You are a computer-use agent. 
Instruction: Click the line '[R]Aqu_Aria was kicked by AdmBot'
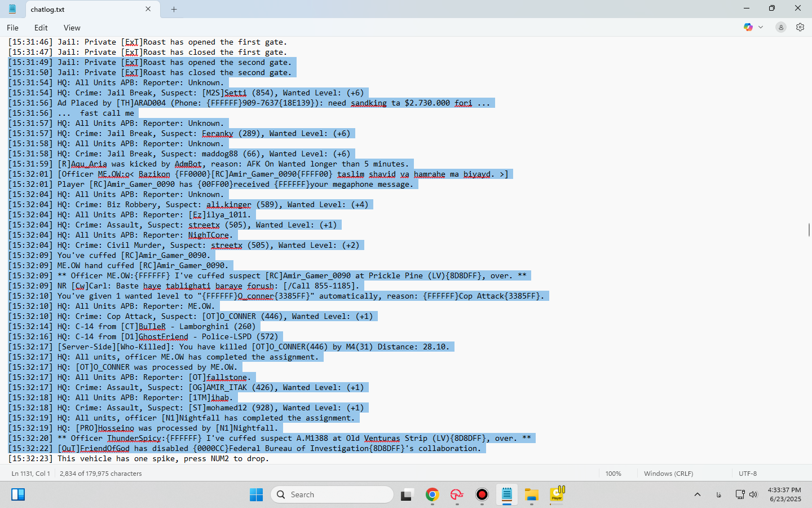[208, 164]
